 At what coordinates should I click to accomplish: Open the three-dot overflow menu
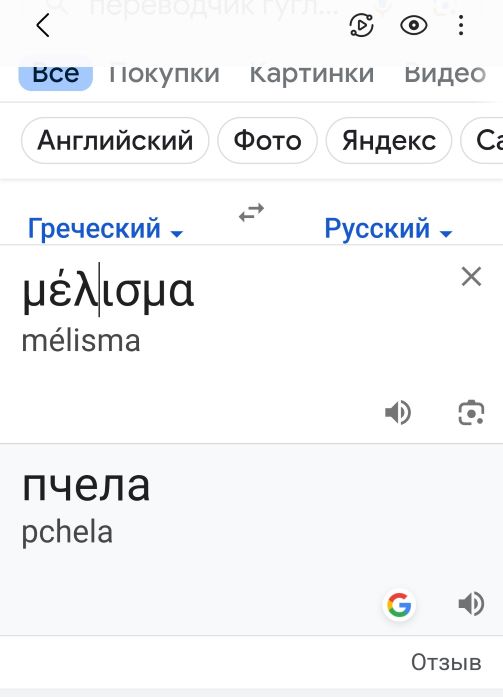(x=461, y=25)
